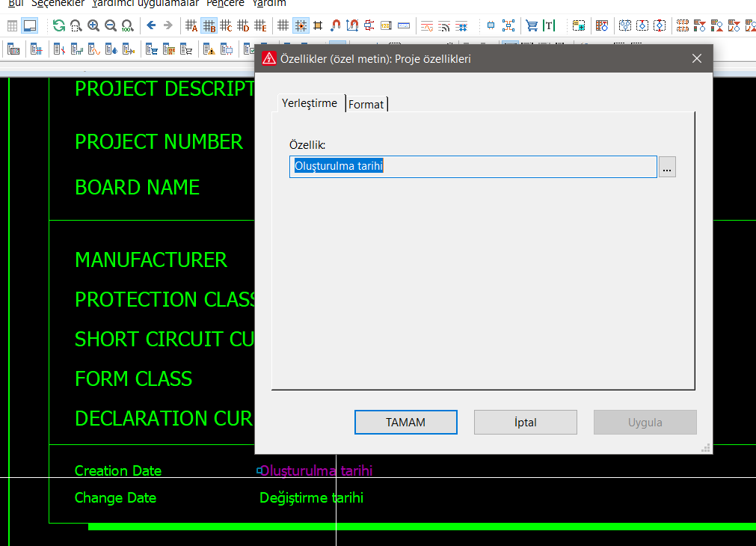756x546 pixels.
Task: Toggle grid A in toolbar
Action: [x=191, y=25]
